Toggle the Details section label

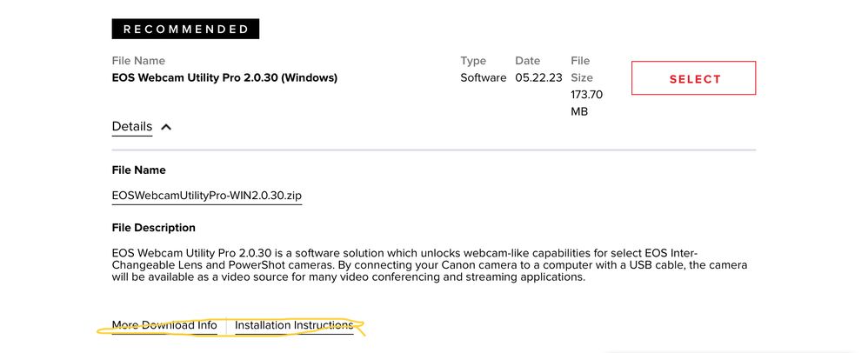[x=132, y=127]
